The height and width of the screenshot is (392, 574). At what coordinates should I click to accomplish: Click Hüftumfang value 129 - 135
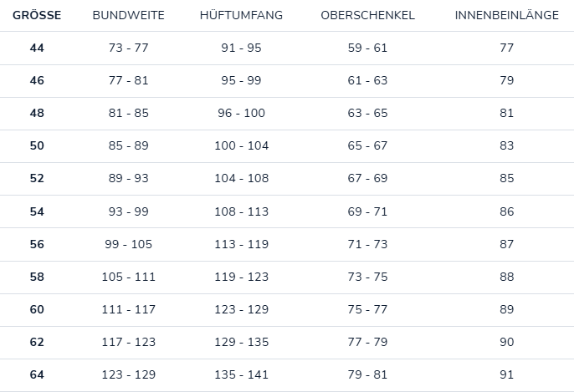241,342
